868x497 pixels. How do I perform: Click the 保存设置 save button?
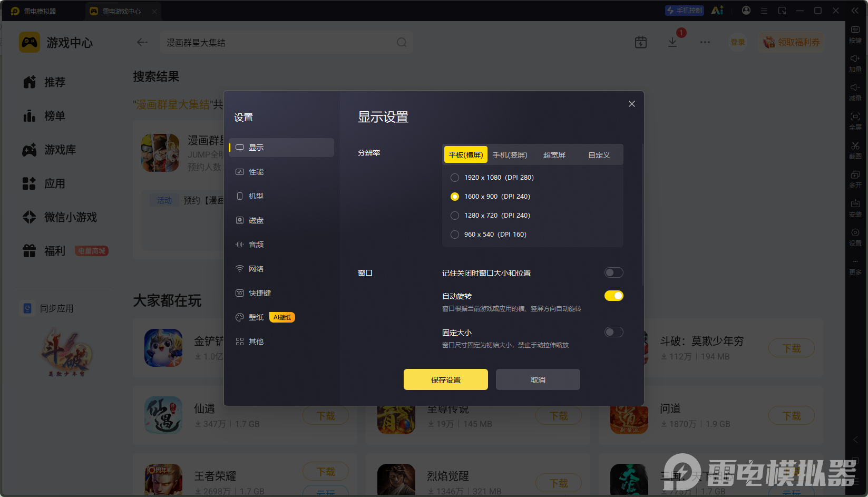446,379
